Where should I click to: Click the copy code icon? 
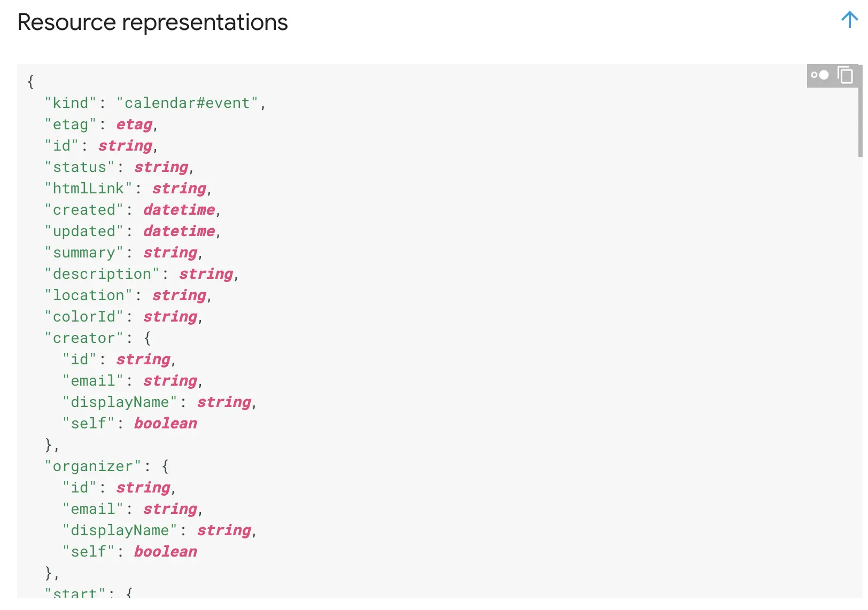(845, 76)
